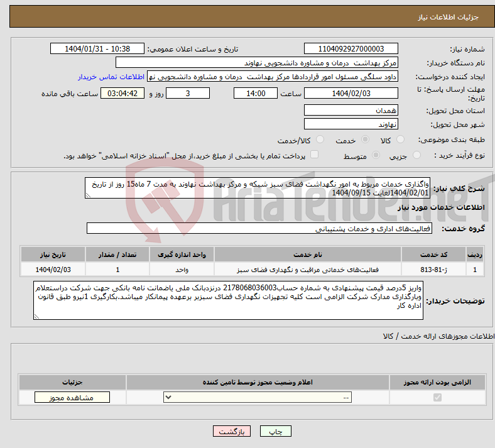Click the الزامی بودن ارائه مجوز header
495x448 pixels.
[437, 382]
